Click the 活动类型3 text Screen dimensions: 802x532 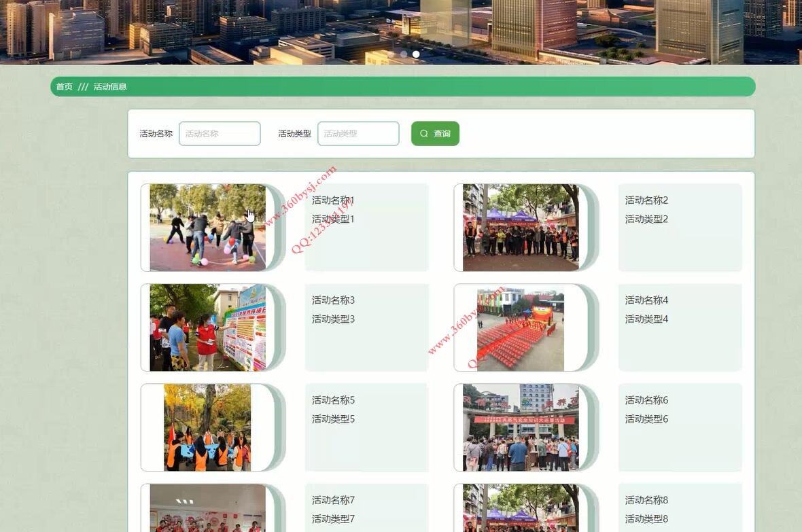[x=333, y=319]
